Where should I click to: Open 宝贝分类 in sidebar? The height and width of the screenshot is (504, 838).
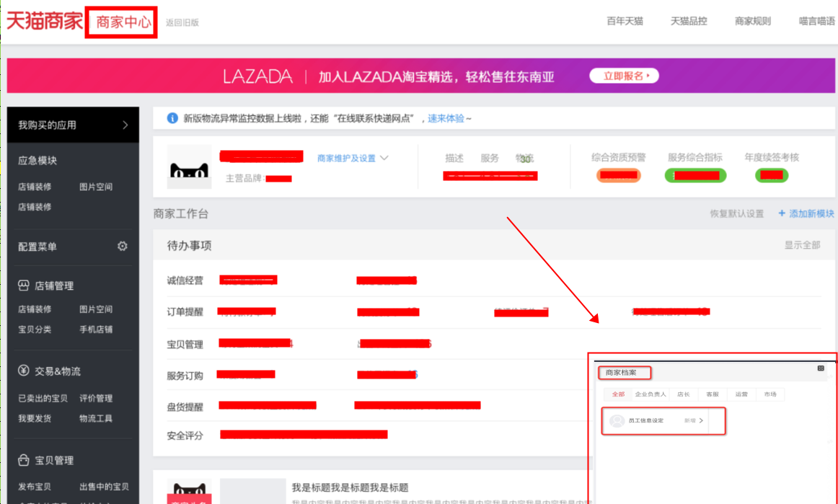35,330
